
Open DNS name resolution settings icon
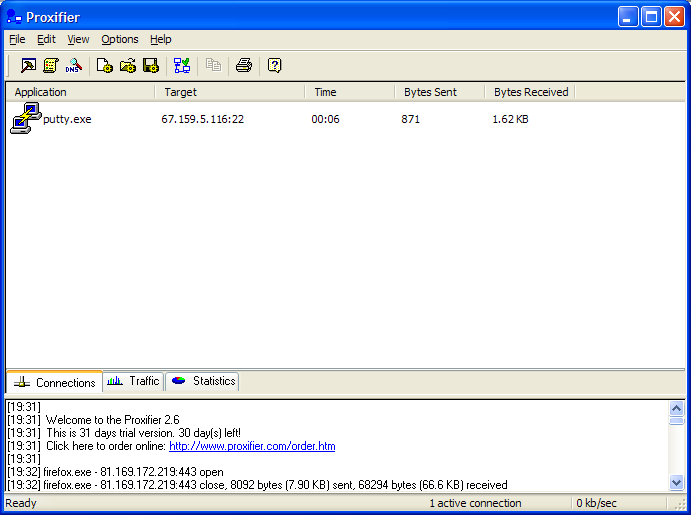pyautogui.click(x=74, y=66)
